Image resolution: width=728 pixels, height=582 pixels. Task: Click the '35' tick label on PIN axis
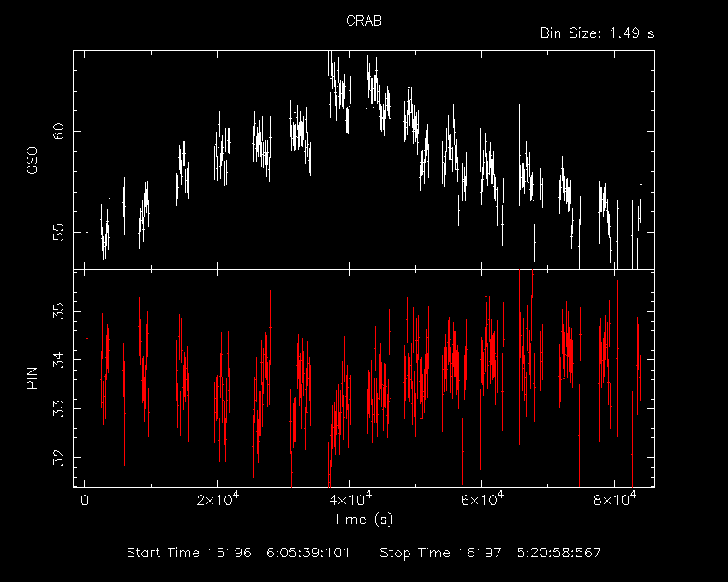[58, 311]
